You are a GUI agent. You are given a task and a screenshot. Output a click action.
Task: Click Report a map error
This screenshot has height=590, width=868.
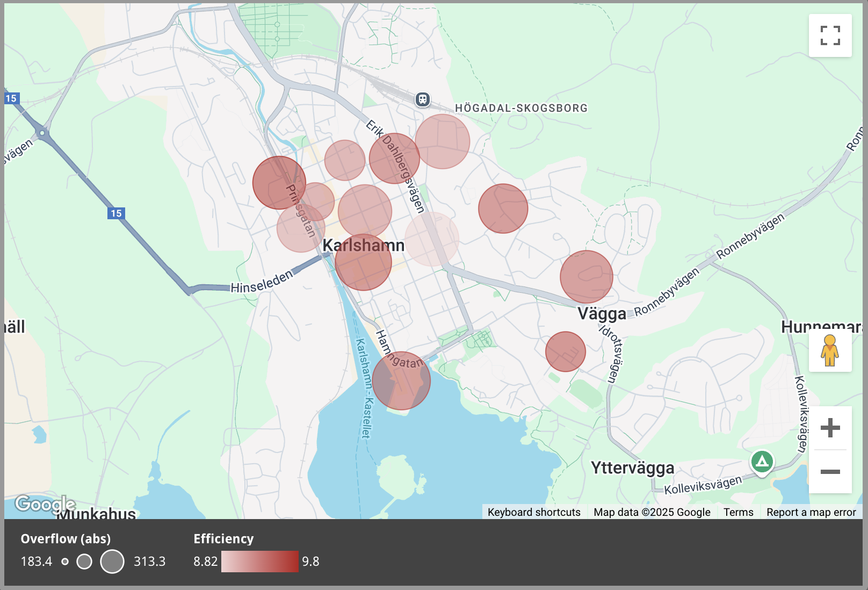pos(811,512)
